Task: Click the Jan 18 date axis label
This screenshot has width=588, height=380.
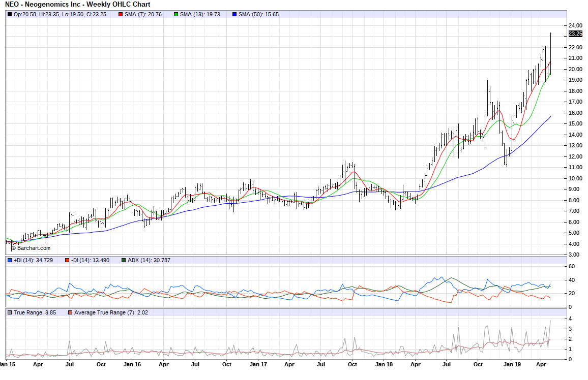Action: coord(384,364)
